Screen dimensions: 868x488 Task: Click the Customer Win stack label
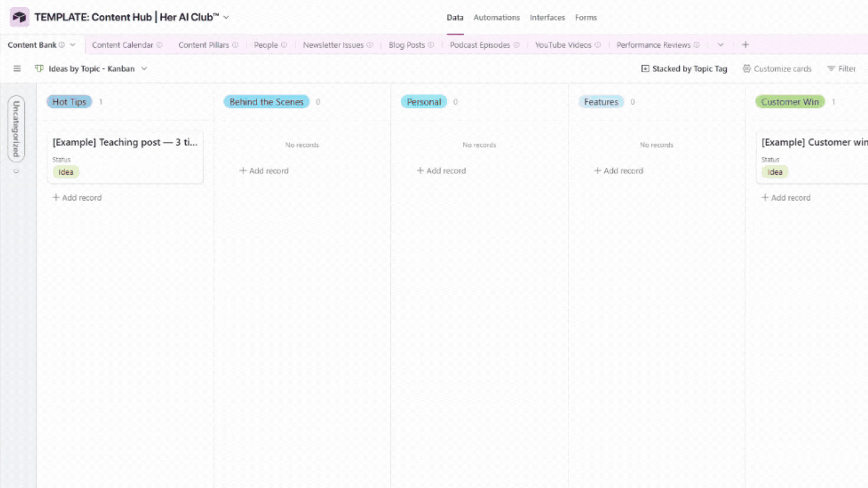point(790,102)
